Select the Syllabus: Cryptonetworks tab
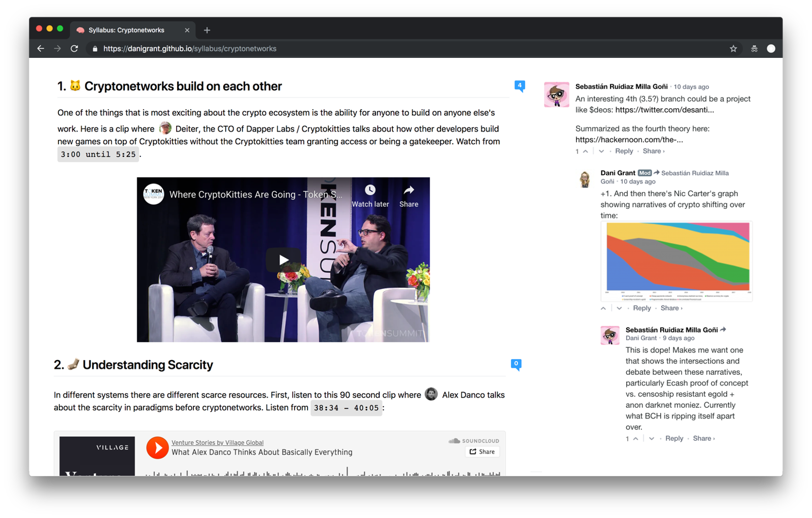This screenshot has width=812, height=518. pos(132,30)
